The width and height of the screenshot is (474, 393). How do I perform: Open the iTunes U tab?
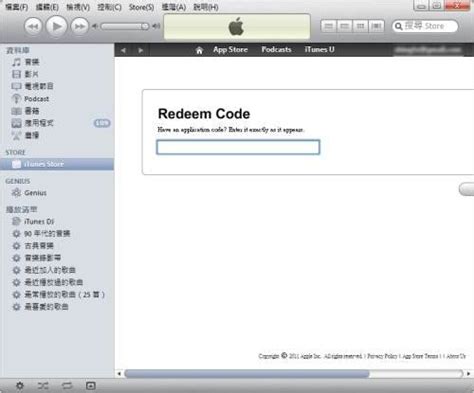(319, 50)
